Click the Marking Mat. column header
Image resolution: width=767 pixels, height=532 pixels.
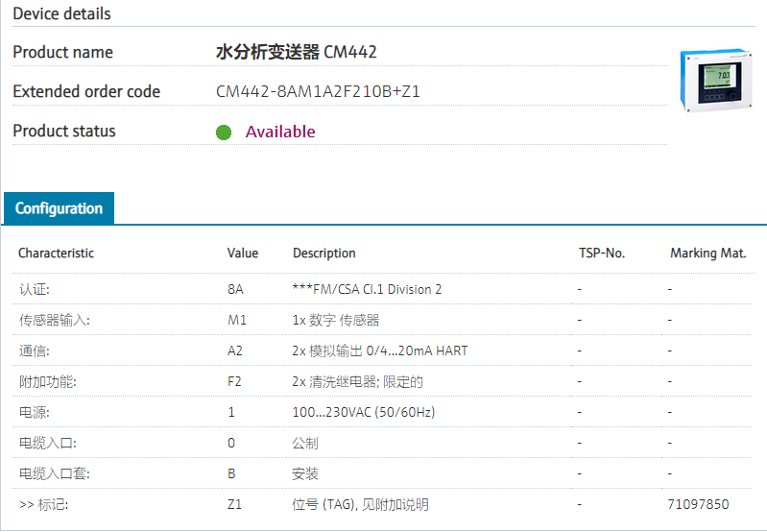pyautogui.click(x=707, y=254)
